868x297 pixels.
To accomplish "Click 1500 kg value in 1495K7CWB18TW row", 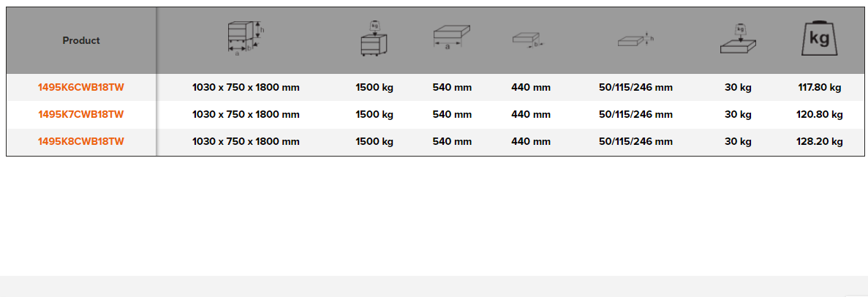I will (x=374, y=115).
